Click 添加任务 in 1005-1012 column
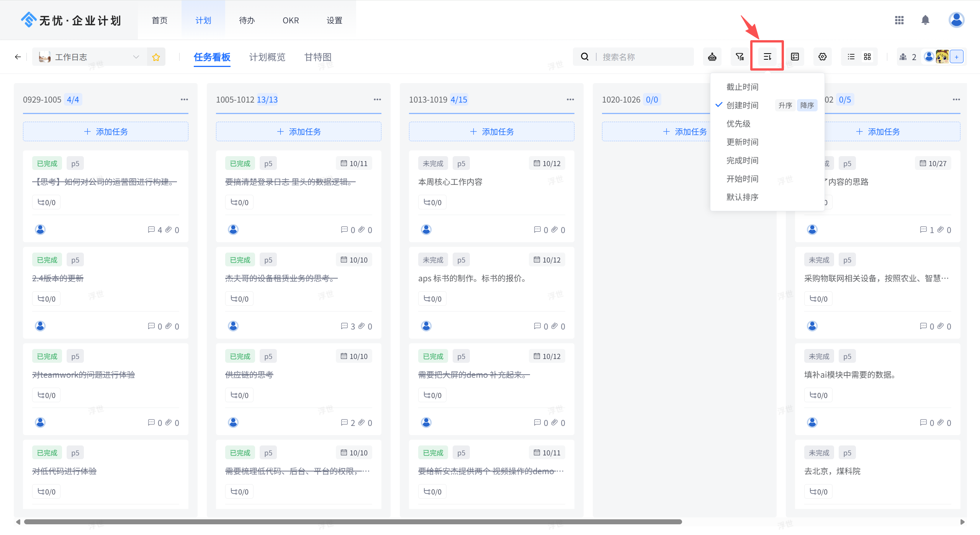980x535 pixels. (298, 132)
